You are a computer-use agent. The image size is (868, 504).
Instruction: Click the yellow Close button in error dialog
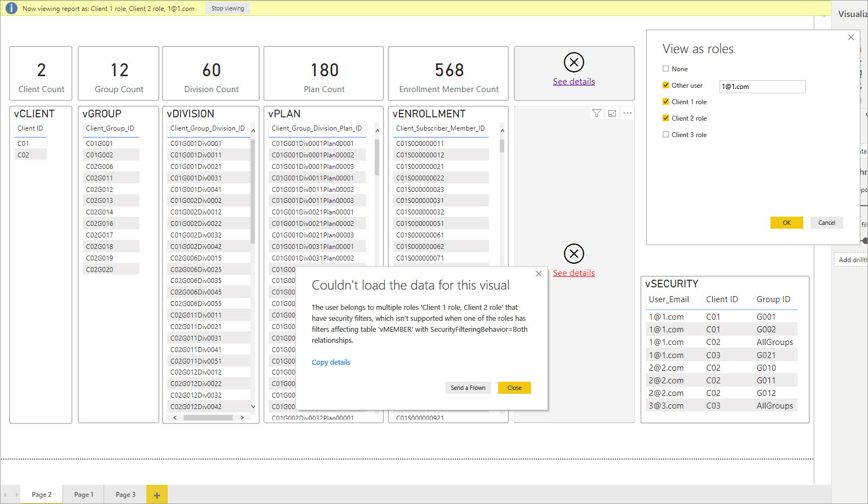coord(515,388)
